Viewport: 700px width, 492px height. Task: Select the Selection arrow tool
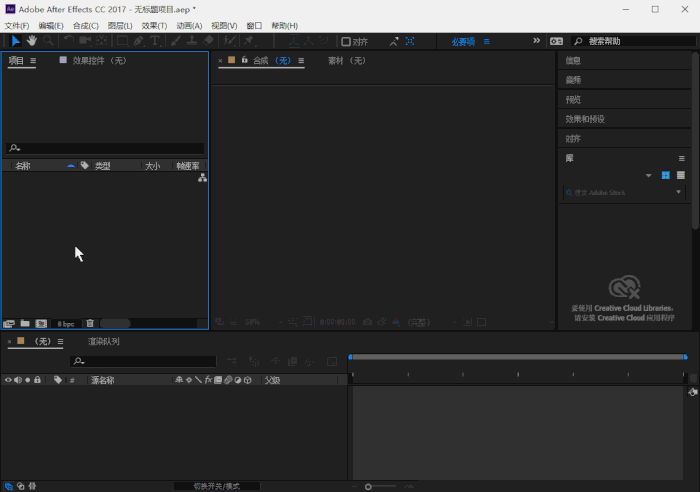[16, 41]
